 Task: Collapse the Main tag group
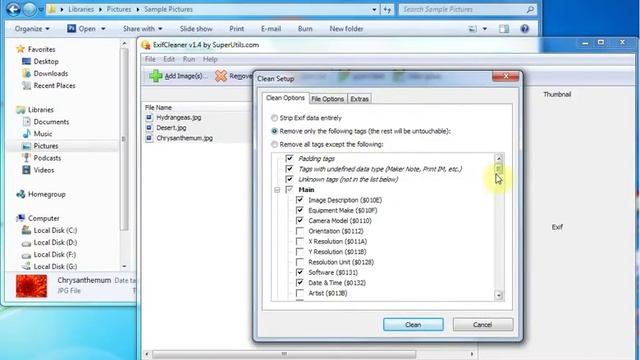click(277, 190)
